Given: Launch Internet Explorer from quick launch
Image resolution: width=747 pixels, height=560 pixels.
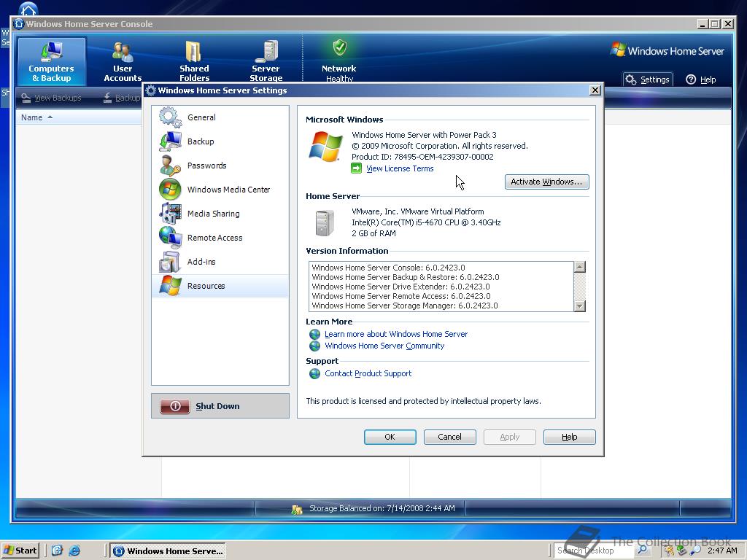Looking at the screenshot, I should coord(74,551).
